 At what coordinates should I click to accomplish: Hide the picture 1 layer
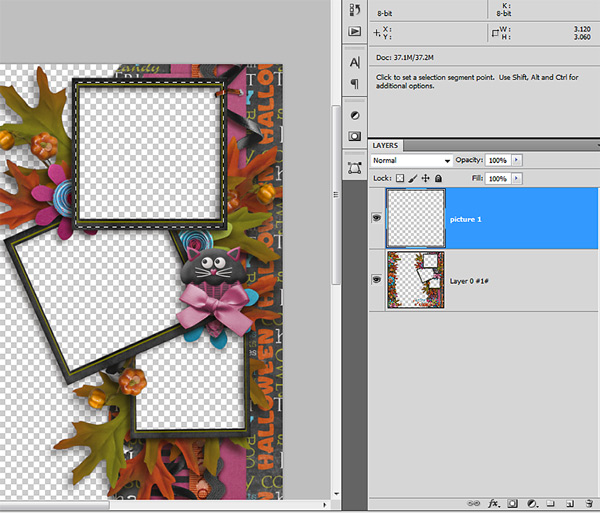tap(377, 218)
